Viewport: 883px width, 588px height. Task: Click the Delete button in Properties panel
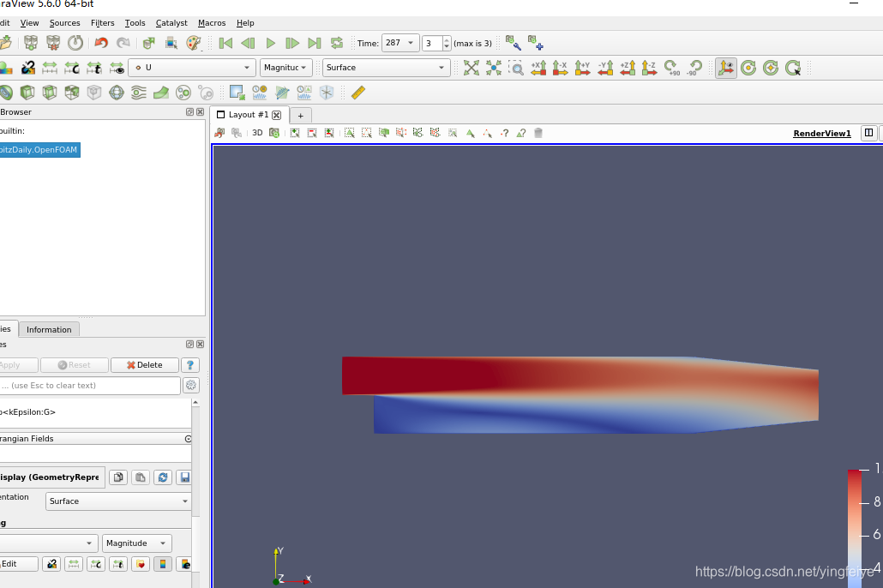144,364
